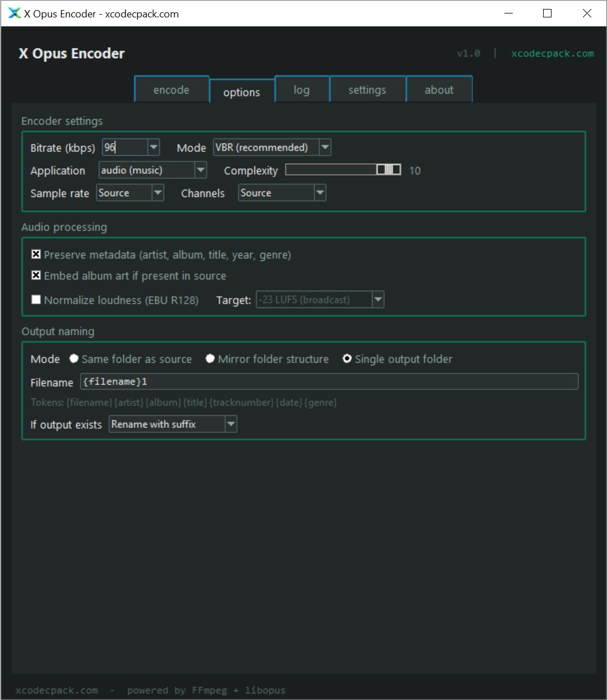Open the about tab

tap(439, 90)
